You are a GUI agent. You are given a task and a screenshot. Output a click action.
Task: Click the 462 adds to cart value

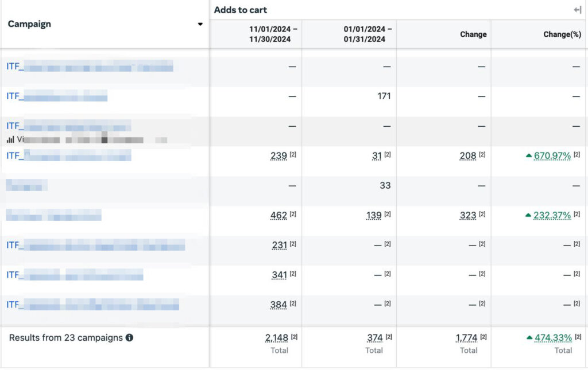(x=278, y=216)
